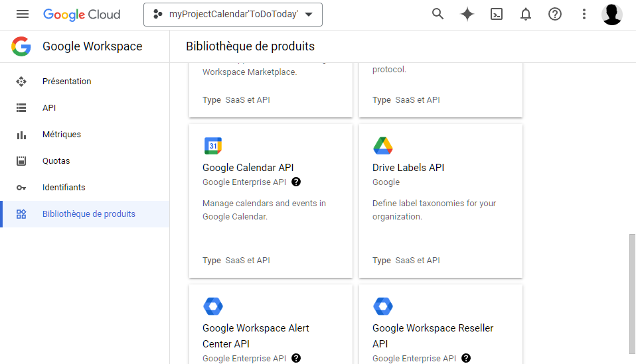This screenshot has height=364, width=636.
Task: Activate the Cloud Shell terminal icon
Action: 497,14
